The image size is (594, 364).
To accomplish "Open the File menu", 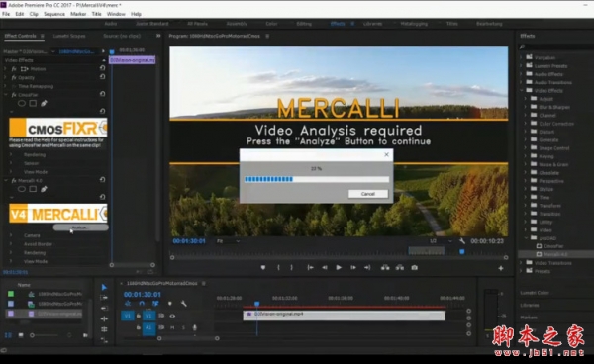I will 6,14.
